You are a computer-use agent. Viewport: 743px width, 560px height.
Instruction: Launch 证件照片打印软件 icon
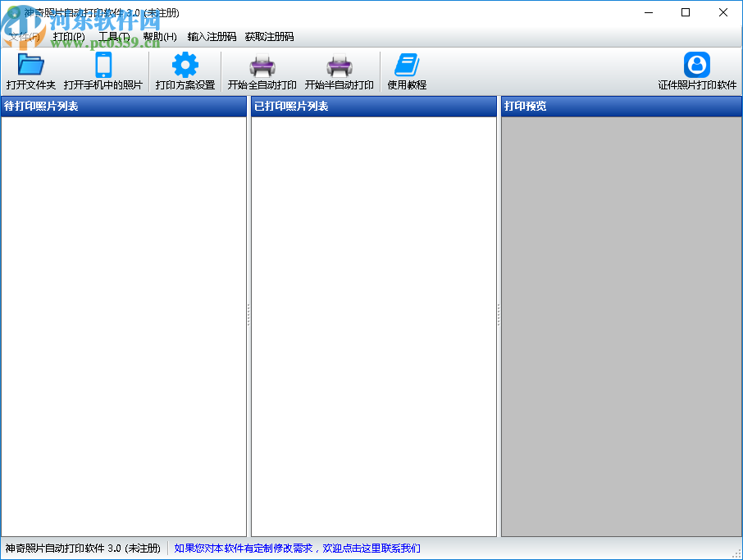[697, 71]
